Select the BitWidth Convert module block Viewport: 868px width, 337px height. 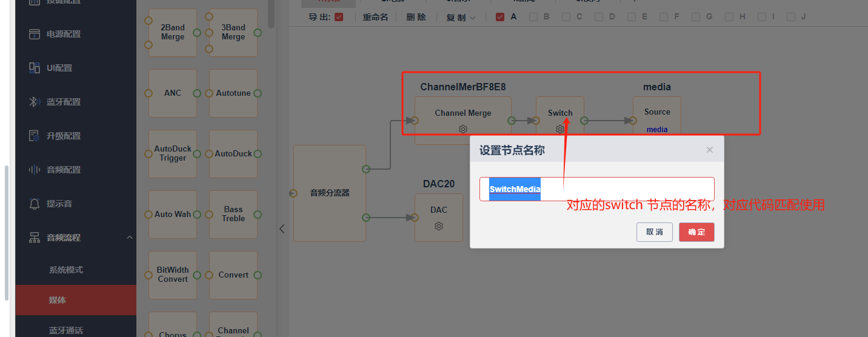tap(173, 275)
